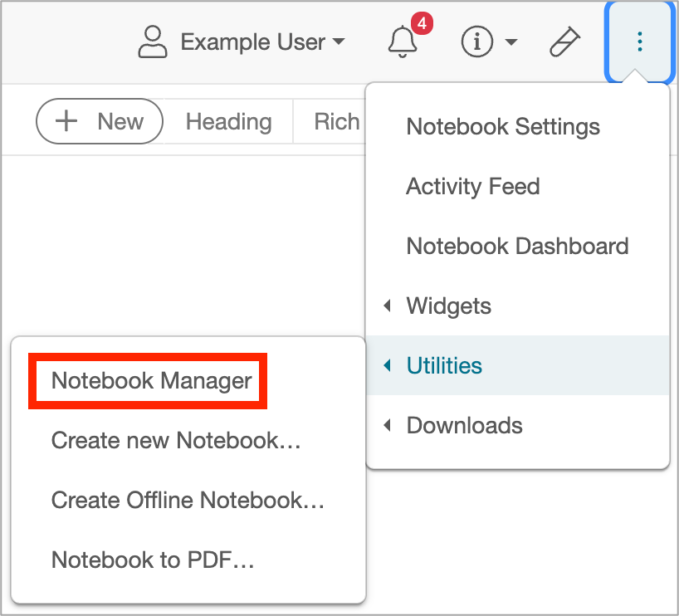Image resolution: width=679 pixels, height=616 pixels.
Task: Open the Example User dropdown
Action: [x=264, y=42]
